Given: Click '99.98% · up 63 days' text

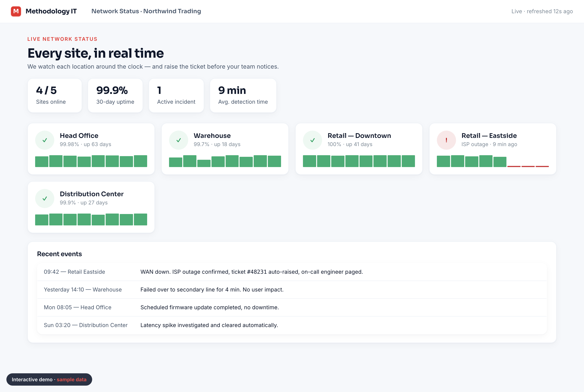Looking at the screenshot, I should pyautogui.click(x=86, y=144).
